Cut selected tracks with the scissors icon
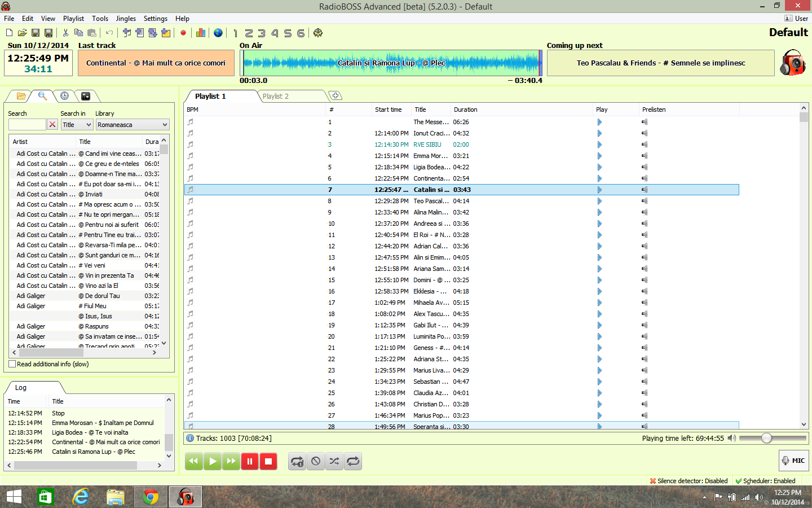 [x=65, y=33]
